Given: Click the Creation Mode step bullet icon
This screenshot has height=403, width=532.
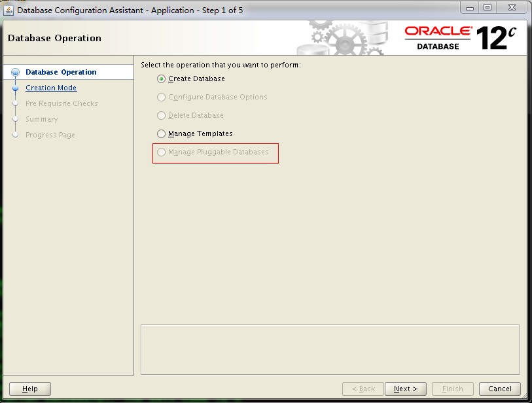Looking at the screenshot, I should tap(15, 88).
